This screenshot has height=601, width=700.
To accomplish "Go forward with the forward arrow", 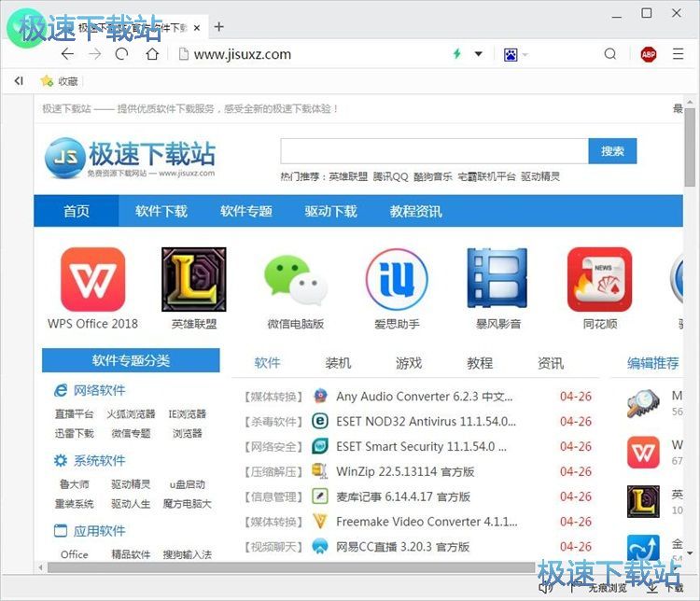I will click(94, 54).
